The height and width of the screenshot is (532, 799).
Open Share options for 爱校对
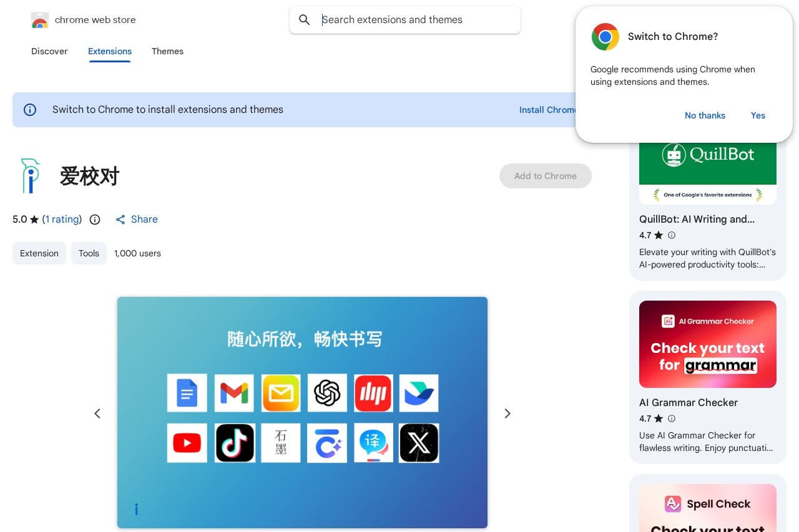pyautogui.click(x=137, y=220)
